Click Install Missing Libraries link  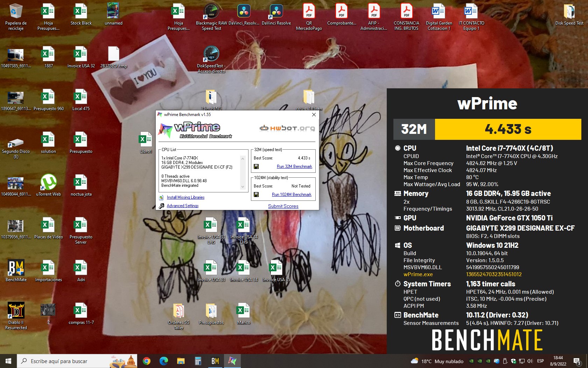[185, 197]
